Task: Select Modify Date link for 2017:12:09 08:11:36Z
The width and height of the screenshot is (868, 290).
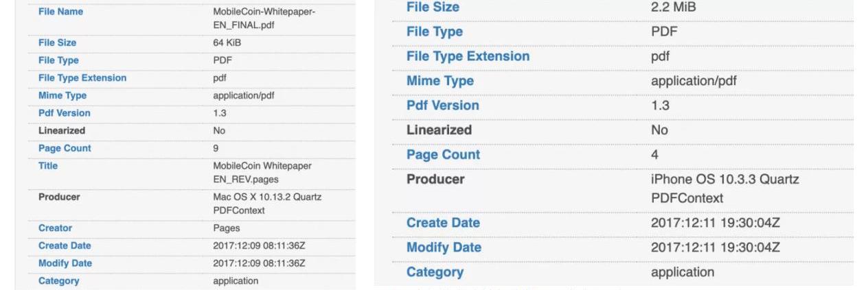Action: (65, 263)
